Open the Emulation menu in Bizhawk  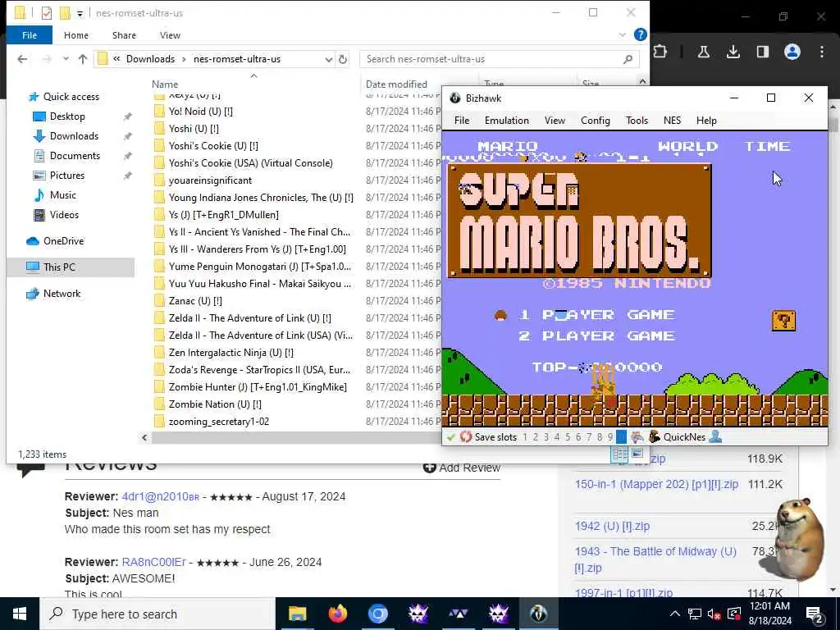pos(507,121)
